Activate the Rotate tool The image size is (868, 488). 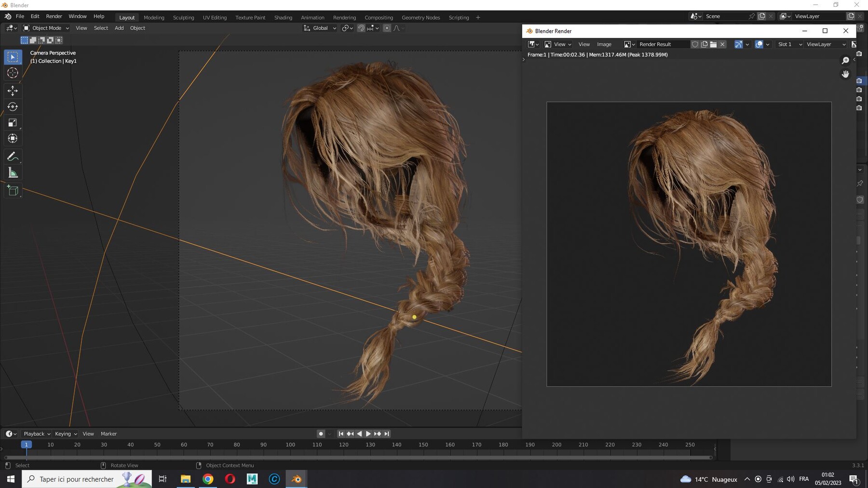13,106
